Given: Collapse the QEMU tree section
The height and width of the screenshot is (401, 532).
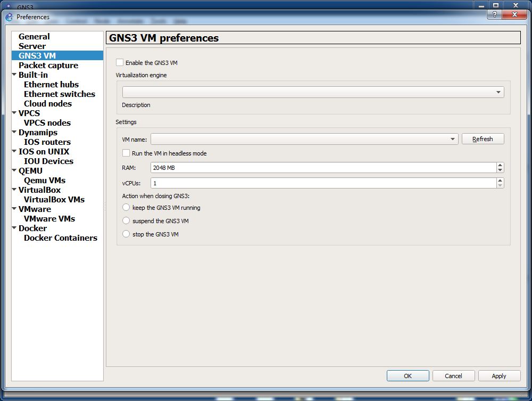Looking at the screenshot, I should [x=14, y=170].
